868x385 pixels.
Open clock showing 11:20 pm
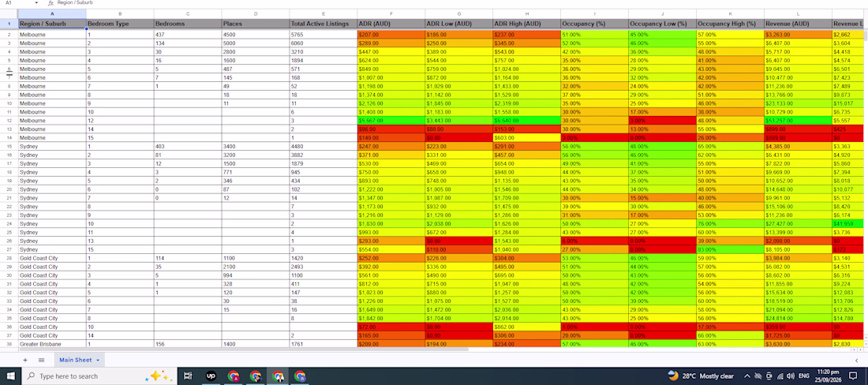coord(829,376)
